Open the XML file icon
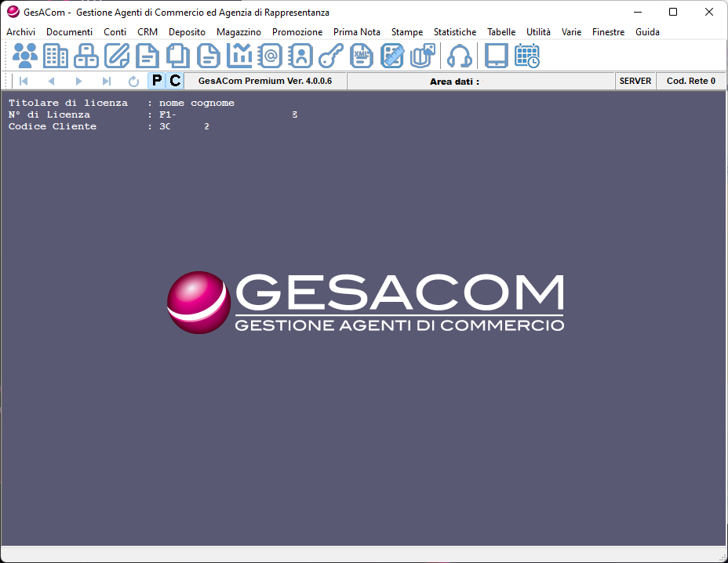Viewport: 728px width, 563px height. click(x=362, y=56)
